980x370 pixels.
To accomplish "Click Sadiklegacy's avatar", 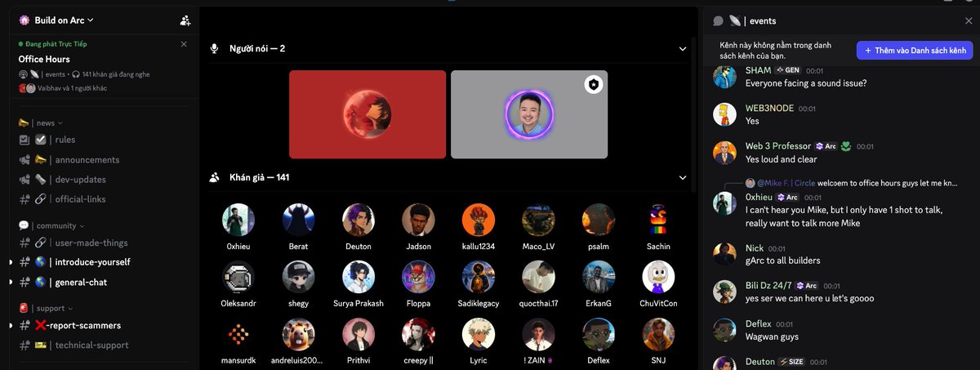I will point(479,277).
